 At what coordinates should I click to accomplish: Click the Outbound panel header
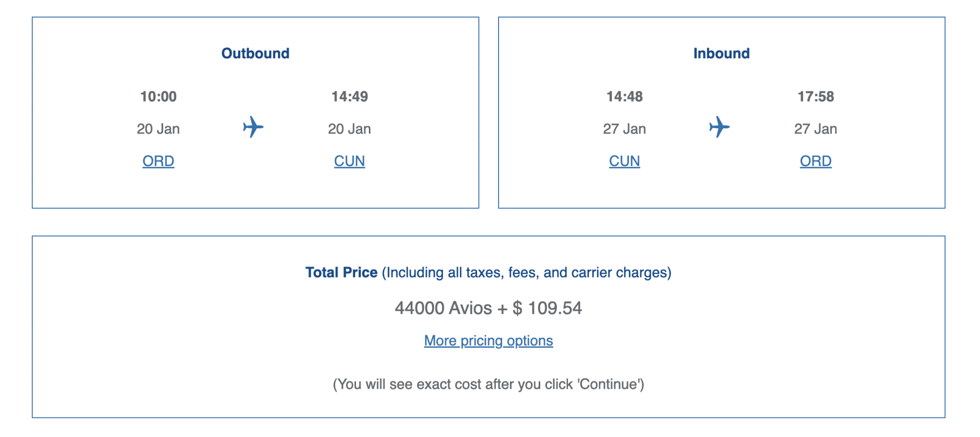[x=255, y=53]
